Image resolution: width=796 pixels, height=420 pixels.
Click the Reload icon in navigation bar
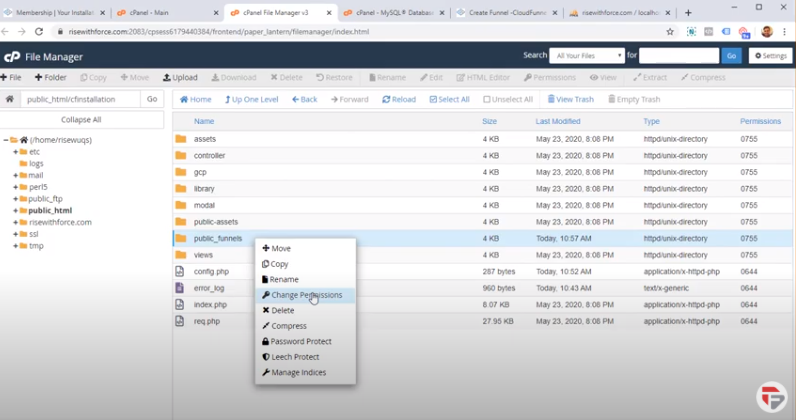coord(387,100)
